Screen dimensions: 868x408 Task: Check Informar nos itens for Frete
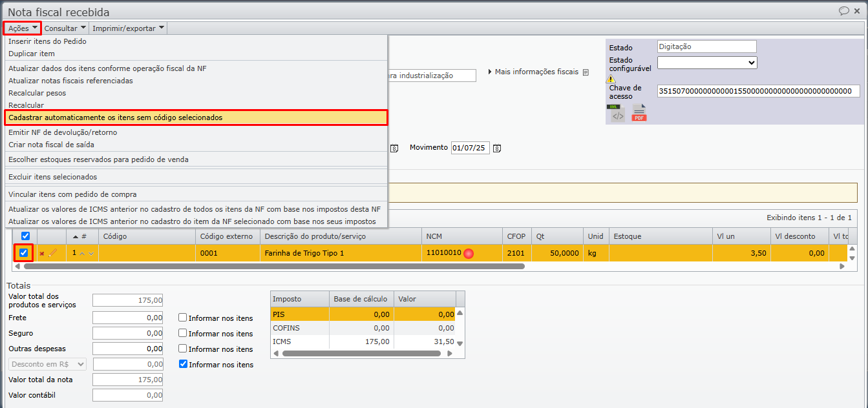[x=183, y=318]
